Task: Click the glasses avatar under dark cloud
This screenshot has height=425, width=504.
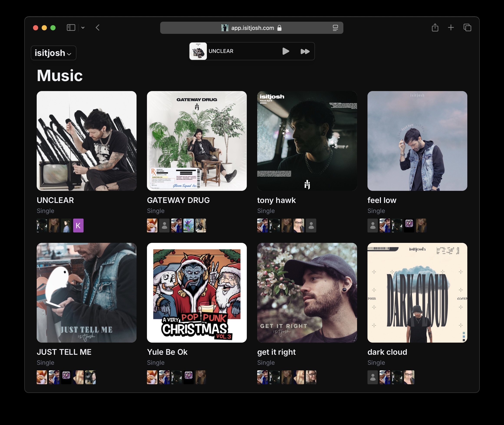Action: click(409, 377)
